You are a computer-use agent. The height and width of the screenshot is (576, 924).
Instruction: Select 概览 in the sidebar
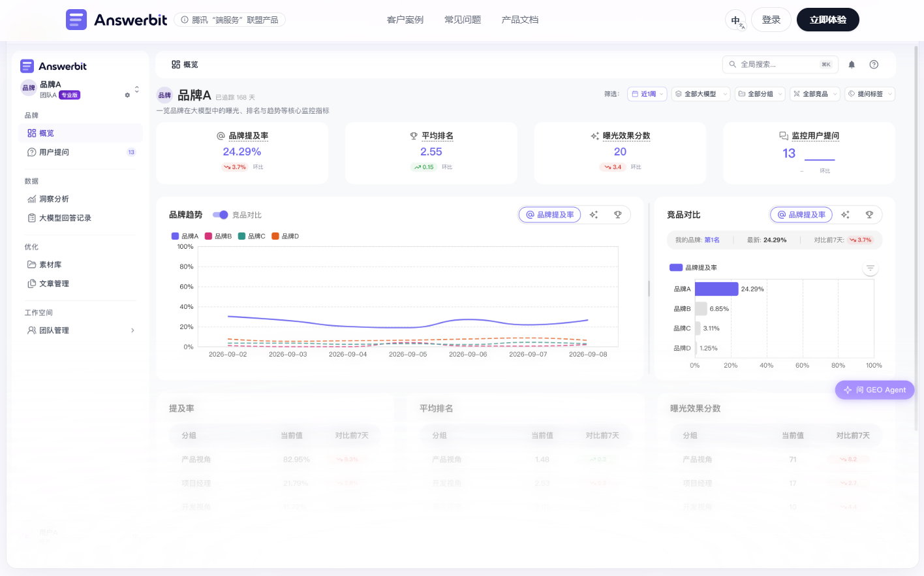[81, 133]
